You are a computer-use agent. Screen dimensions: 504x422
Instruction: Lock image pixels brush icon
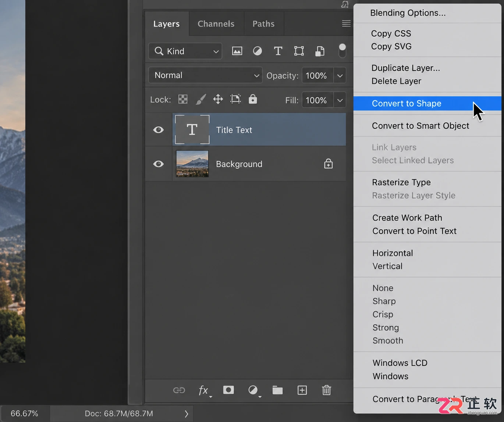click(200, 99)
